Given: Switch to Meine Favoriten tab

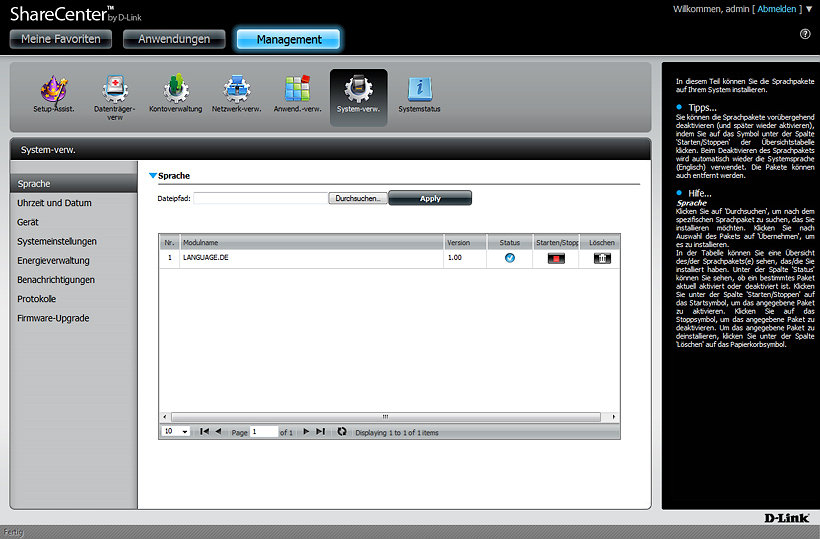Looking at the screenshot, I should tap(61, 39).
